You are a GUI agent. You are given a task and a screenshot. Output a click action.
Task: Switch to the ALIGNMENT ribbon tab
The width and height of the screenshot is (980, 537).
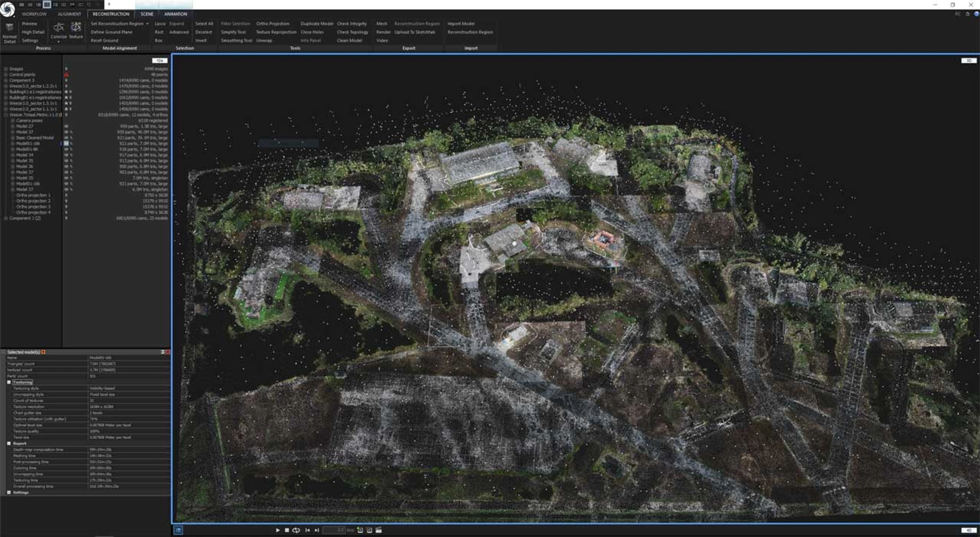69,14
